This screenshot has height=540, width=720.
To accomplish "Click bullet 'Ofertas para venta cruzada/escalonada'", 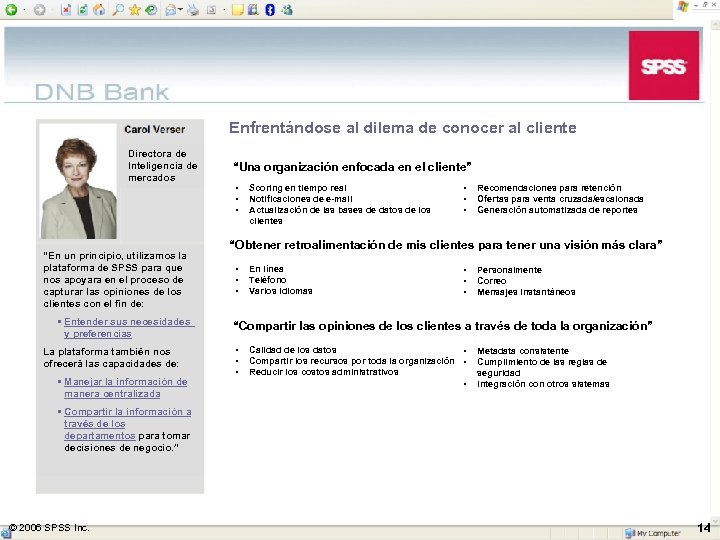I will [x=560, y=199].
